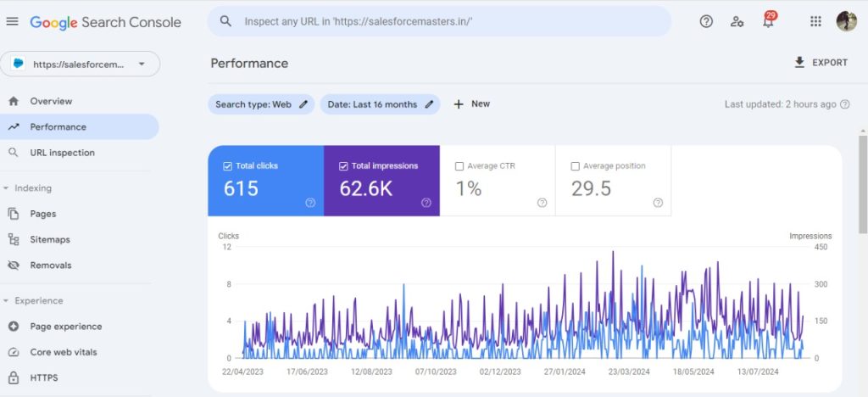Click the Date: Last 16 months chip
This screenshot has width=868, height=397.
click(x=381, y=104)
